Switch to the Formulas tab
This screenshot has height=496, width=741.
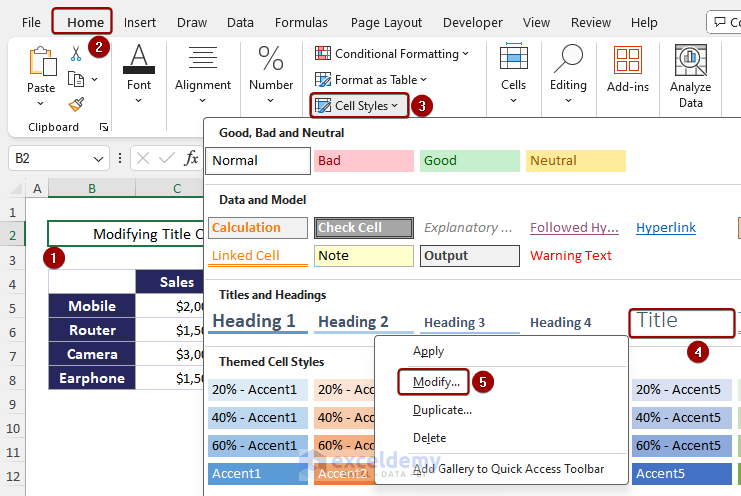pos(301,23)
